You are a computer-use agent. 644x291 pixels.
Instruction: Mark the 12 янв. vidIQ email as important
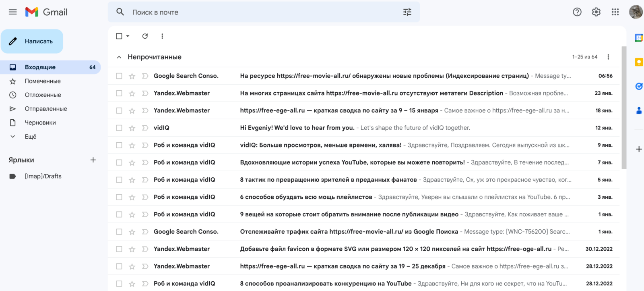pyautogui.click(x=145, y=128)
